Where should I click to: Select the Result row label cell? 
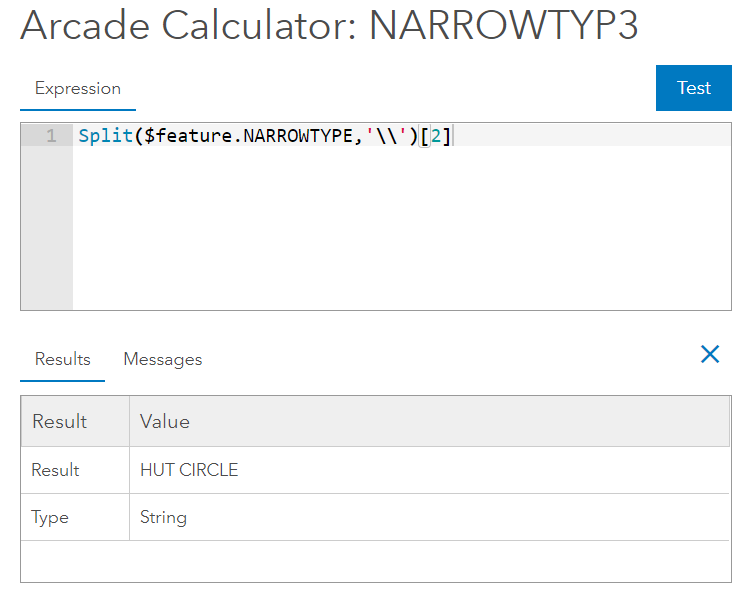(55, 470)
